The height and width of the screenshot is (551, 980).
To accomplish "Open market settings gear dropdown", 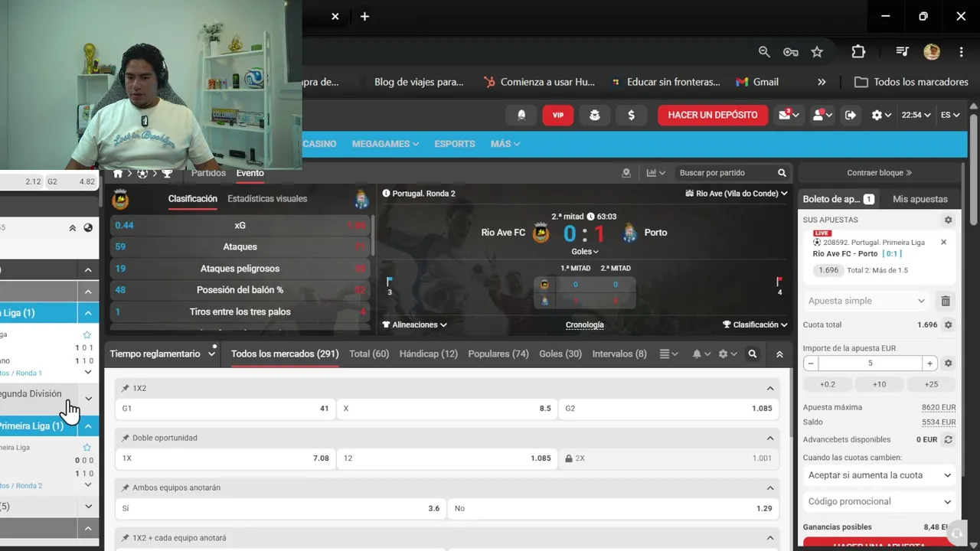I will 727,354.
